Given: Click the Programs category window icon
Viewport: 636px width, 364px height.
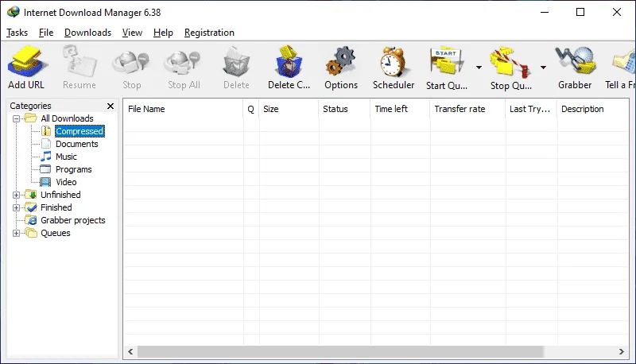Looking at the screenshot, I should [45, 169].
